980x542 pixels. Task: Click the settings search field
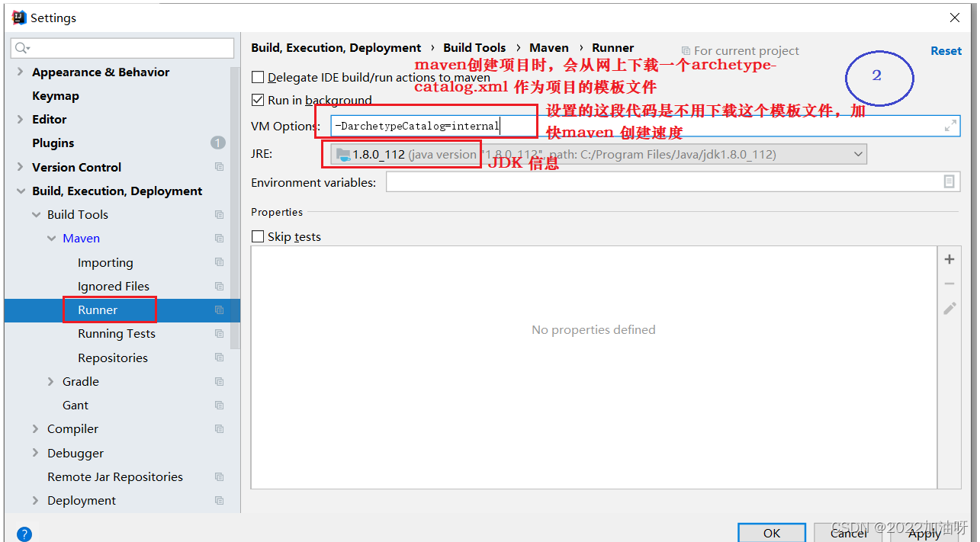(x=123, y=48)
